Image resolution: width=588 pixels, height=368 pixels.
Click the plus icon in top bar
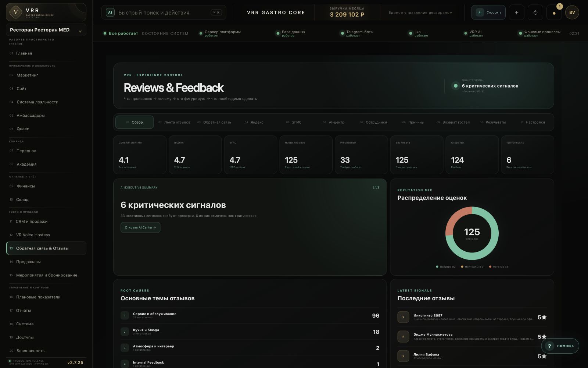516,13
